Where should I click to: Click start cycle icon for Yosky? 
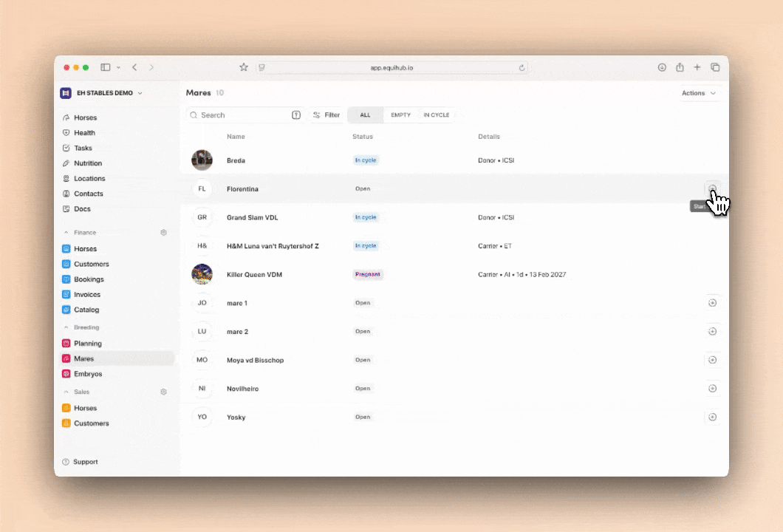pos(712,417)
